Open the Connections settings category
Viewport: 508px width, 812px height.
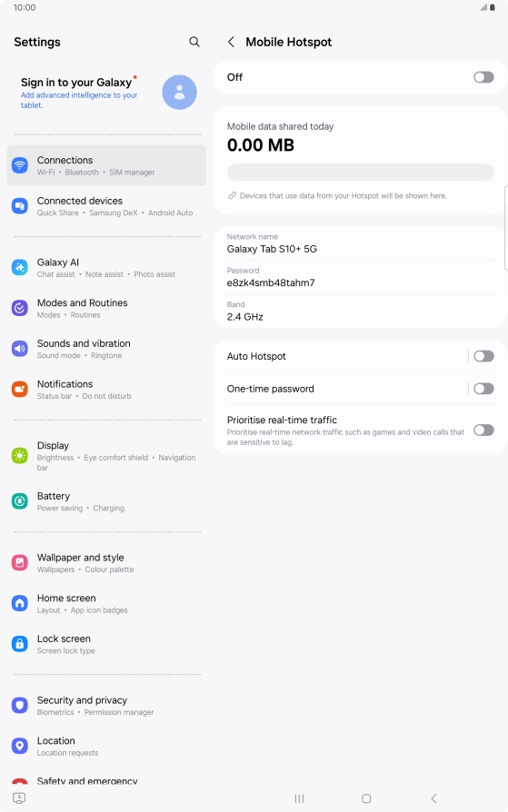106,165
